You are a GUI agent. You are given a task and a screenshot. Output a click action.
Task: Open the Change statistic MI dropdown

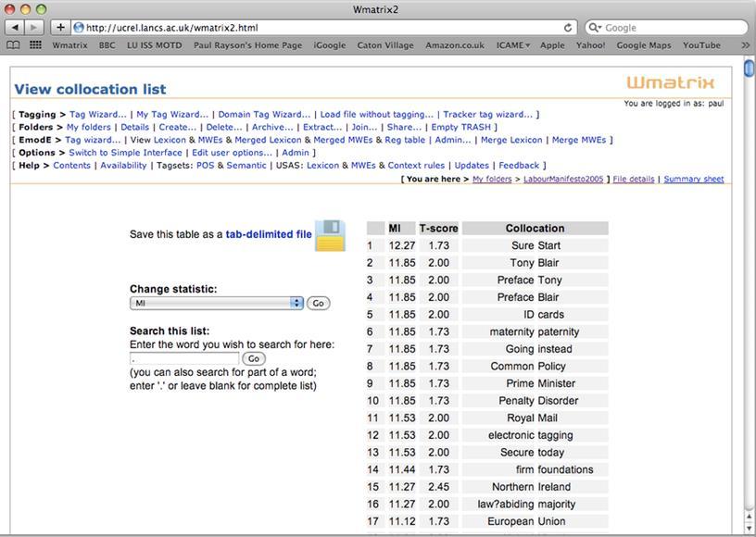tap(216, 303)
